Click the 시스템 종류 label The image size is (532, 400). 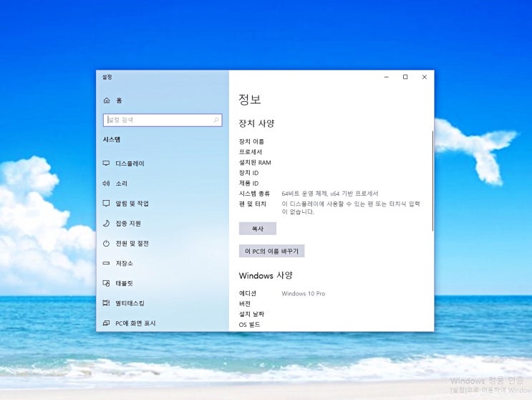click(254, 194)
